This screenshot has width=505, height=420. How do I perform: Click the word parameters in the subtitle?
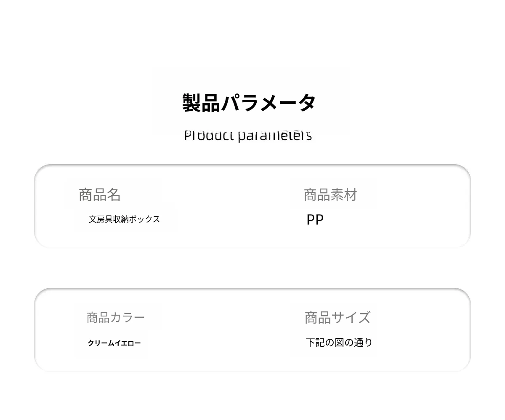click(x=274, y=136)
